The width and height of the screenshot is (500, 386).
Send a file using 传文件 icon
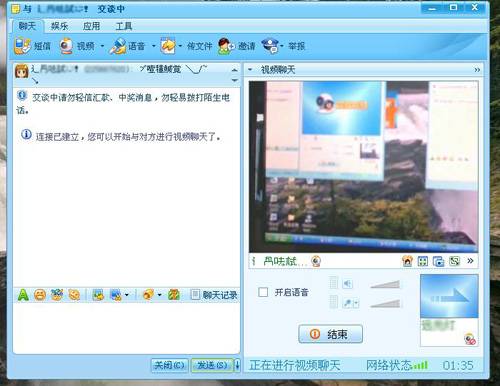click(168, 46)
